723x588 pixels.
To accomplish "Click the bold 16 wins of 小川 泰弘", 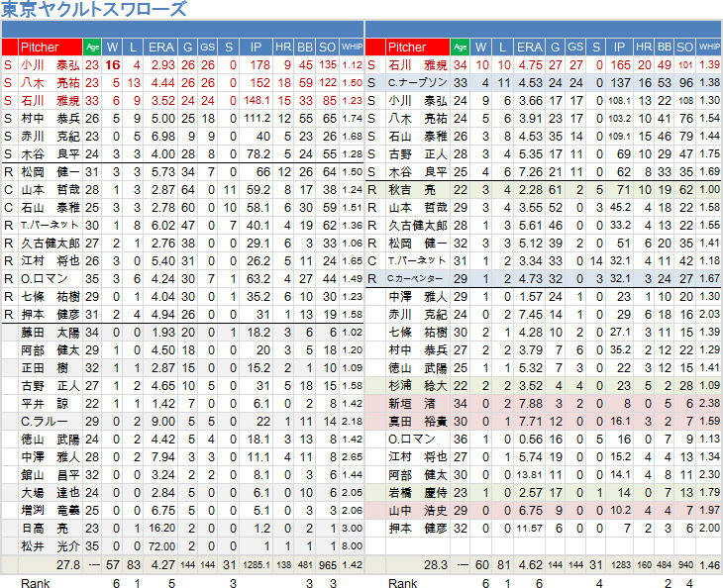I will 113,65.
